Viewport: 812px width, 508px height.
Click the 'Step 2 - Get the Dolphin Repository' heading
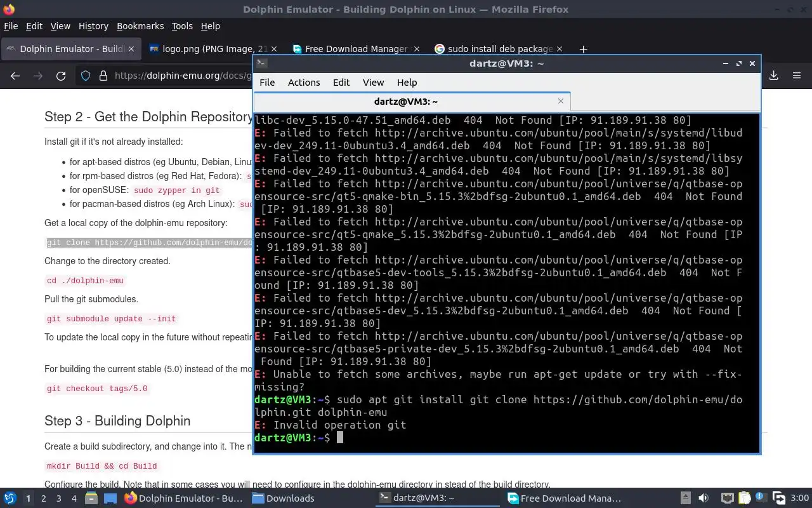click(148, 117)
